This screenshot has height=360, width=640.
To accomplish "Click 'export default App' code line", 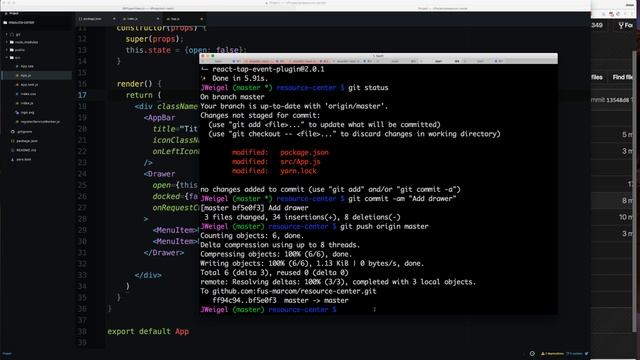I will 148,331.
